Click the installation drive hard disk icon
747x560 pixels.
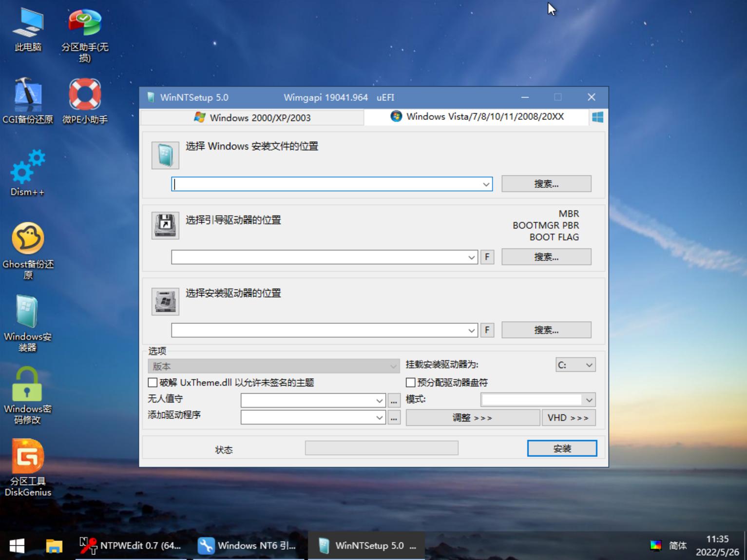coord(165,301)
